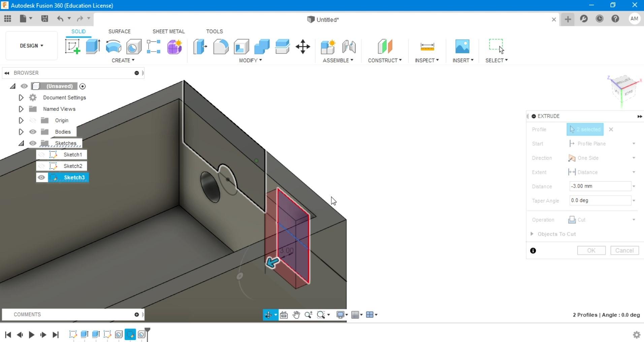Click the Create Sketch tool icon
Screen dimensions: 644x342
pyautogui.click(x=72, y=46)
